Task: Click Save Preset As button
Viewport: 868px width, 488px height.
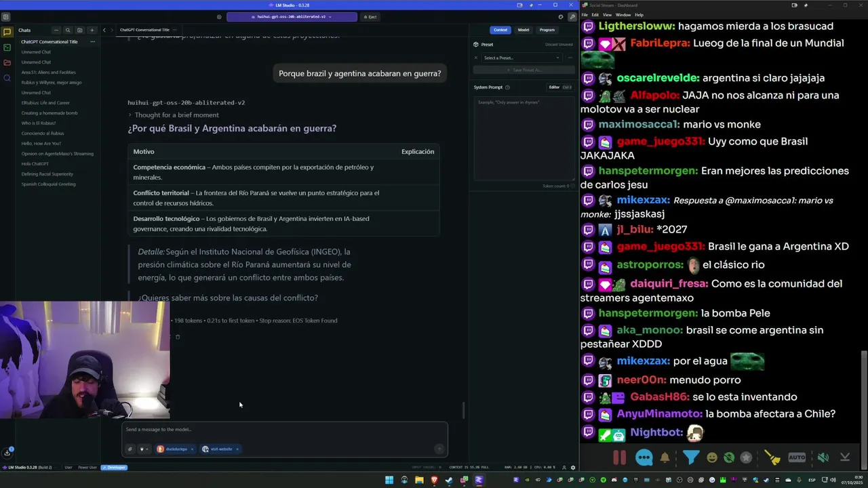Action: (524, 70)
